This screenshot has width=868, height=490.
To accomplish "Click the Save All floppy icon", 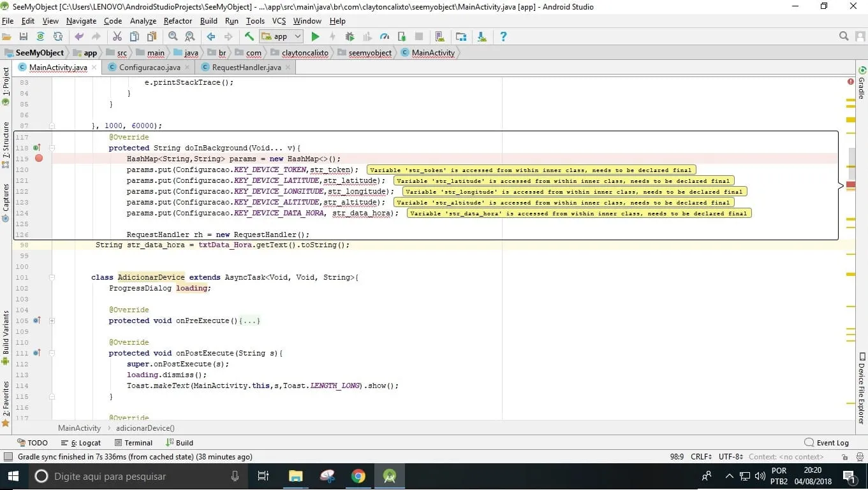I will [24, 37].
